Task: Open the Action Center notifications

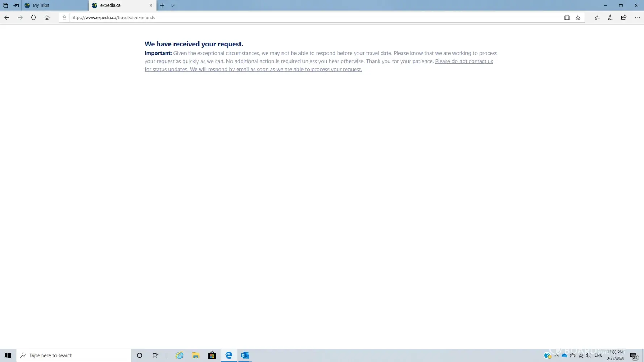Action: [x=634, y=355]
